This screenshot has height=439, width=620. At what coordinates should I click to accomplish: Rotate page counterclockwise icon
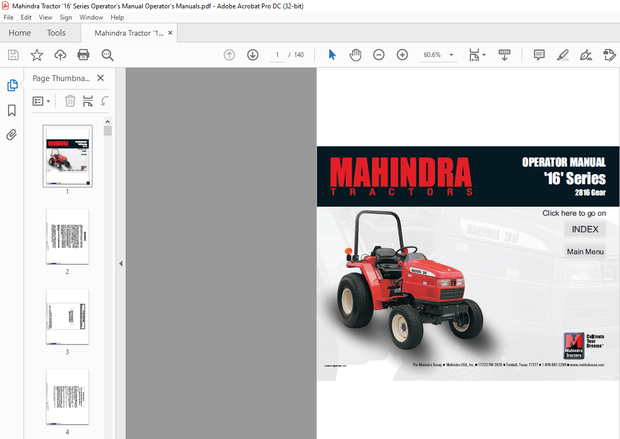click(104, 101)
